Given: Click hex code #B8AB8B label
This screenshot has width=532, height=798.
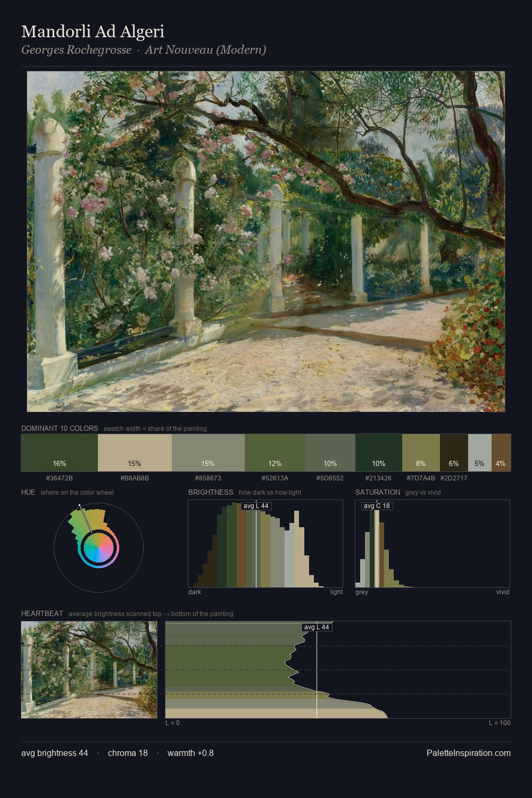Looking at the screenshot, I should click(x=135, y=478).
